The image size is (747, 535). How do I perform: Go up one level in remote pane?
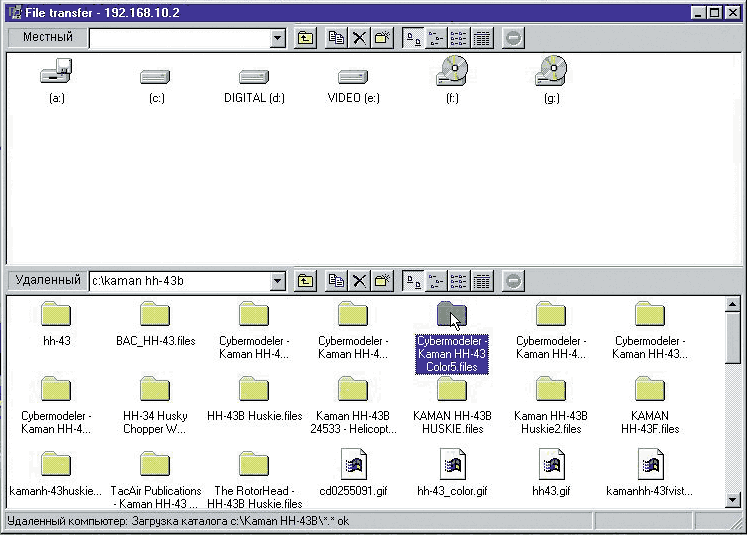(x=306, y=282)
